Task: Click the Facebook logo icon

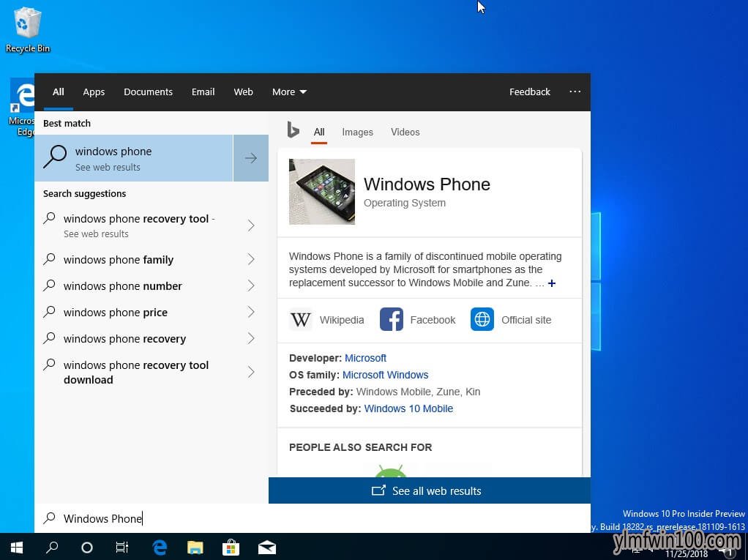Action: coord(391,320)
